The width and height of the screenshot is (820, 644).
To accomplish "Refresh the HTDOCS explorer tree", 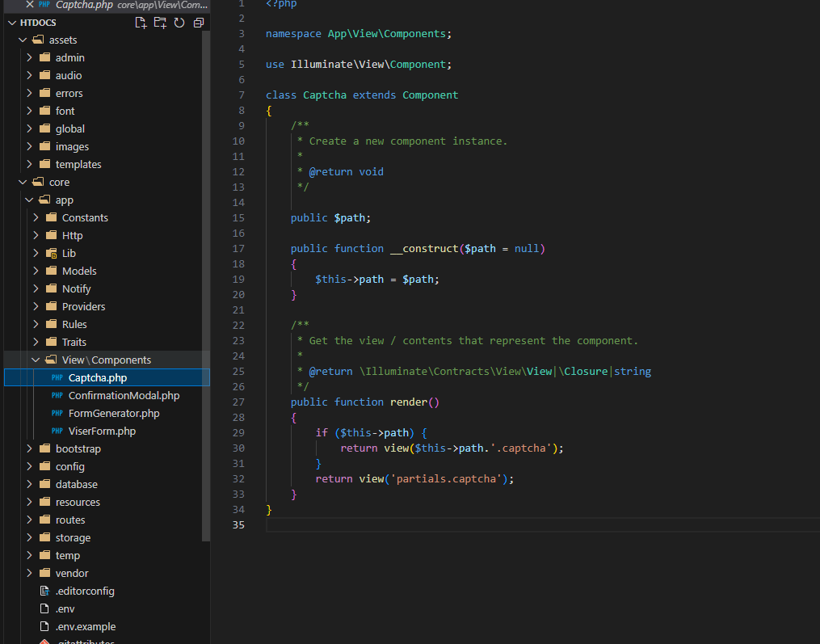I will click(179, 23).
